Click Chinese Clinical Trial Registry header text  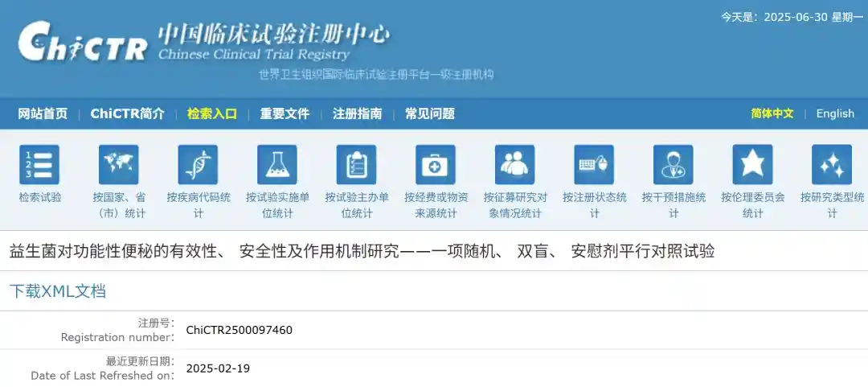pos(253,55)
